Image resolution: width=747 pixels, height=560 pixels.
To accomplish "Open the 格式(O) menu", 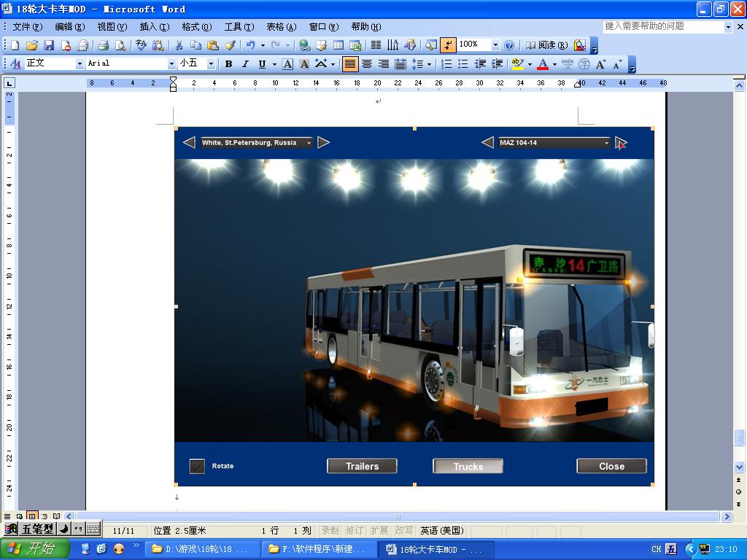I will point(196,27).
